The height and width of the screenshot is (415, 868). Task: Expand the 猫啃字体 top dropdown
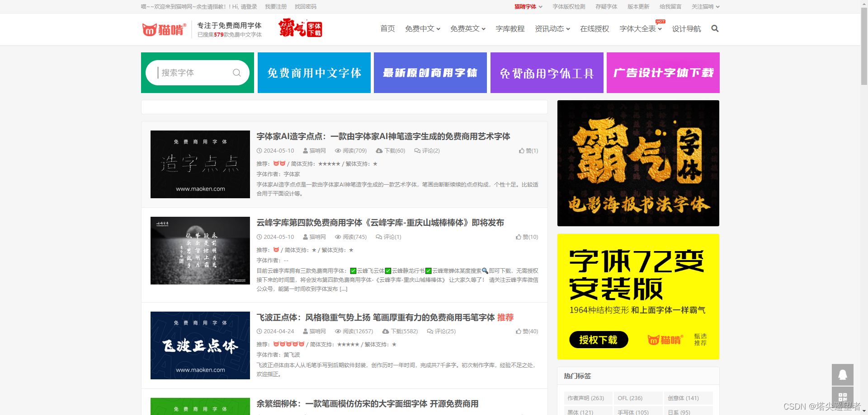point(528,7)
